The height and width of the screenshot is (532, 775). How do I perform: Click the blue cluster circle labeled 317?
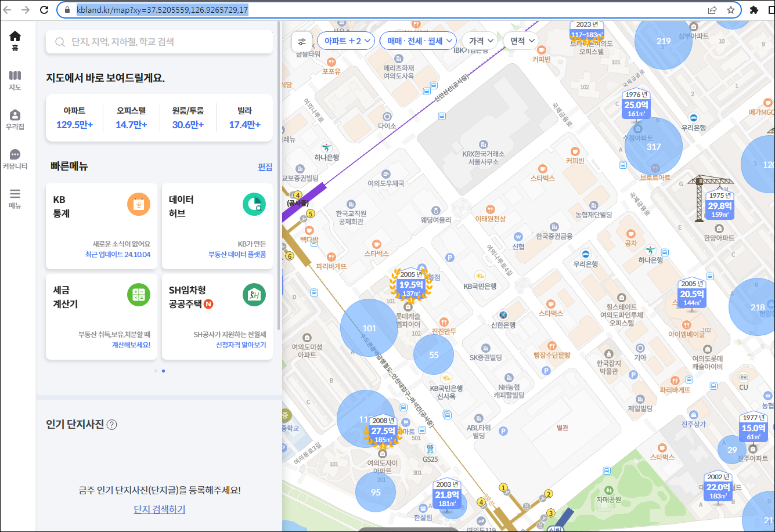click(x=654, y=146)
